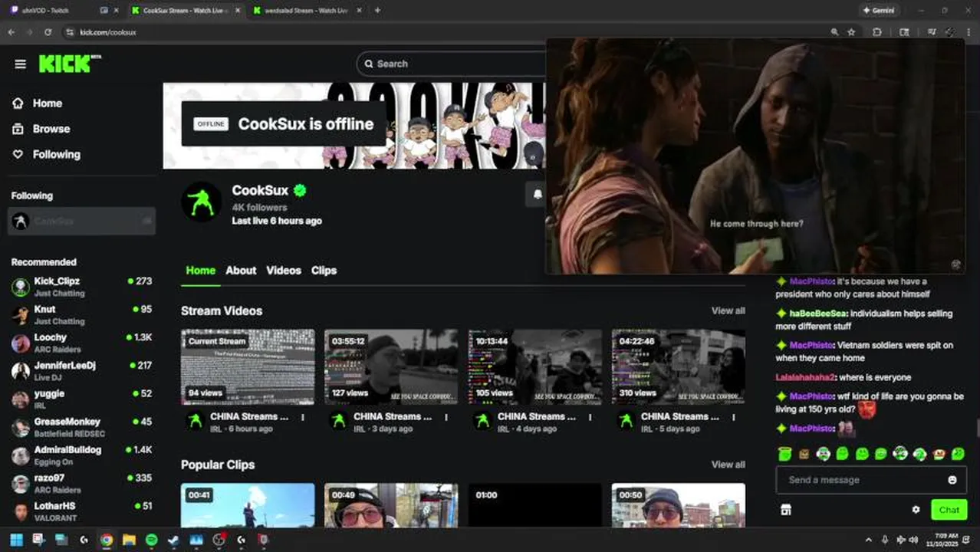Switch to the About tab
980x552 pixels.
pos(241,271)
